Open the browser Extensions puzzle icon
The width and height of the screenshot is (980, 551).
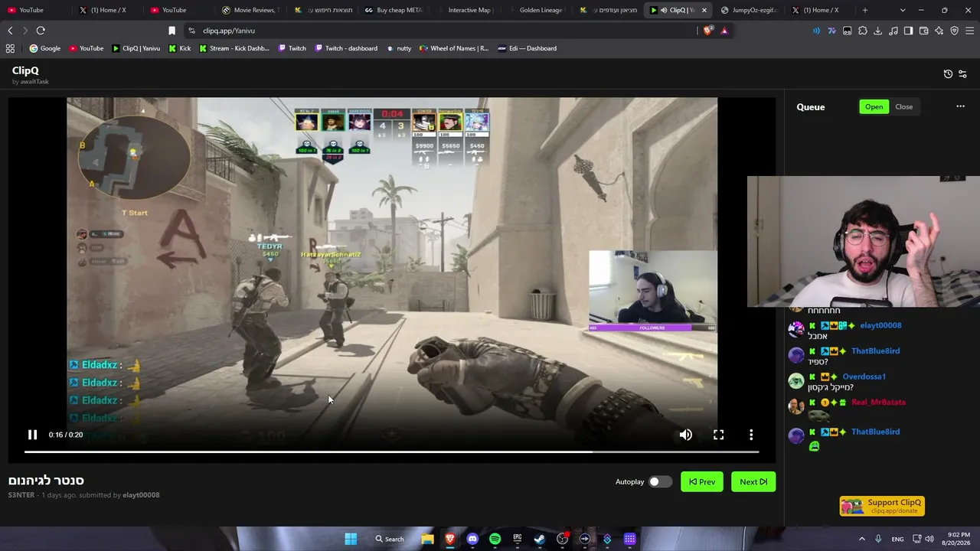[863, 31]
